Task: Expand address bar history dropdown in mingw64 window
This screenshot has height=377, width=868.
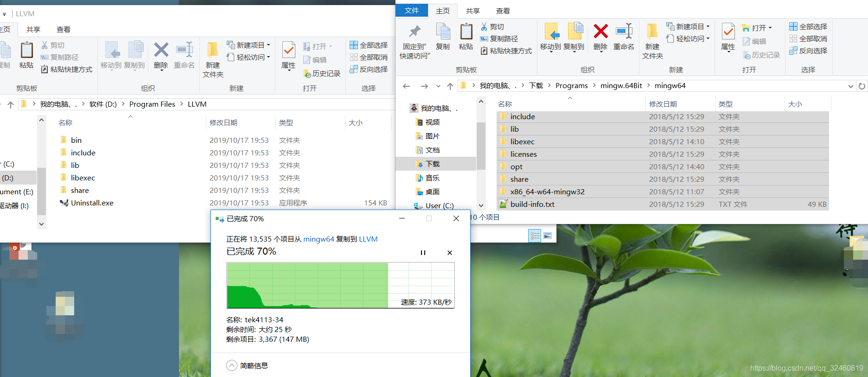Action: pos(851,86)
